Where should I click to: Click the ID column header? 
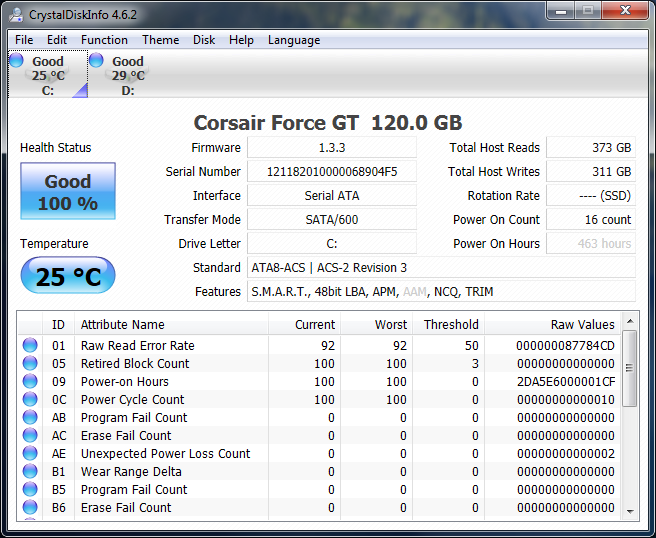pyautogui.click(x=58, y=324)
